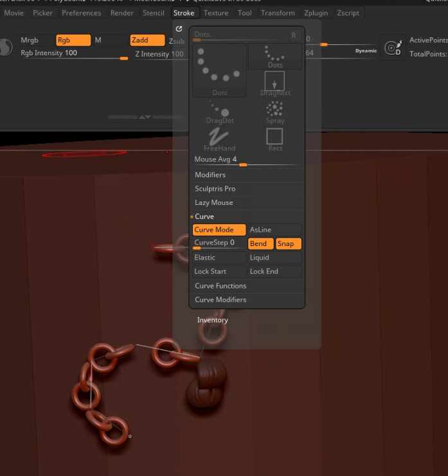Open the Stencil menu
Image resolution: width=448 pixels, height=476 pixels.
[154, 13]
